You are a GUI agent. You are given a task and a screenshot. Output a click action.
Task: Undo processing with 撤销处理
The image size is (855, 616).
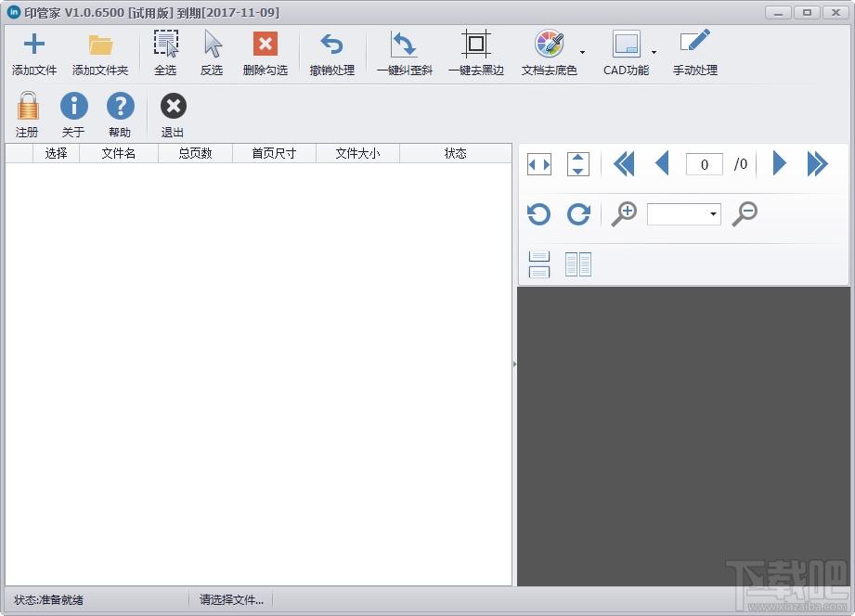[x=332, y=53]
